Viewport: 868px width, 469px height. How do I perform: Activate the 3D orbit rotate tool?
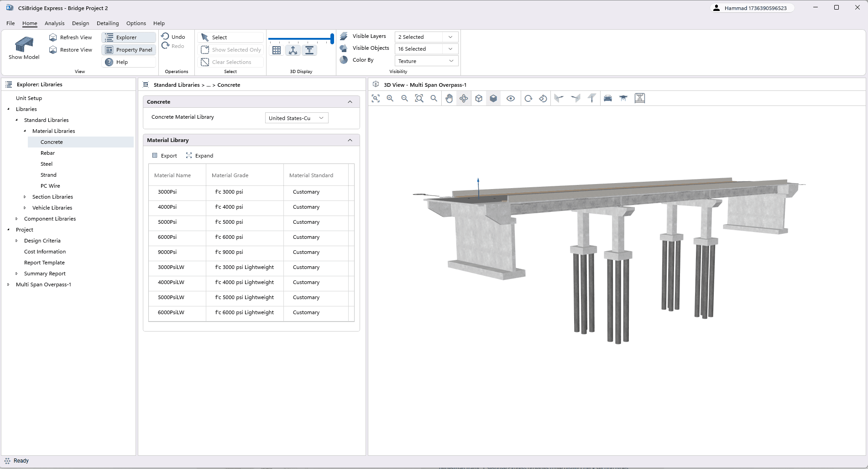point(464,98)
